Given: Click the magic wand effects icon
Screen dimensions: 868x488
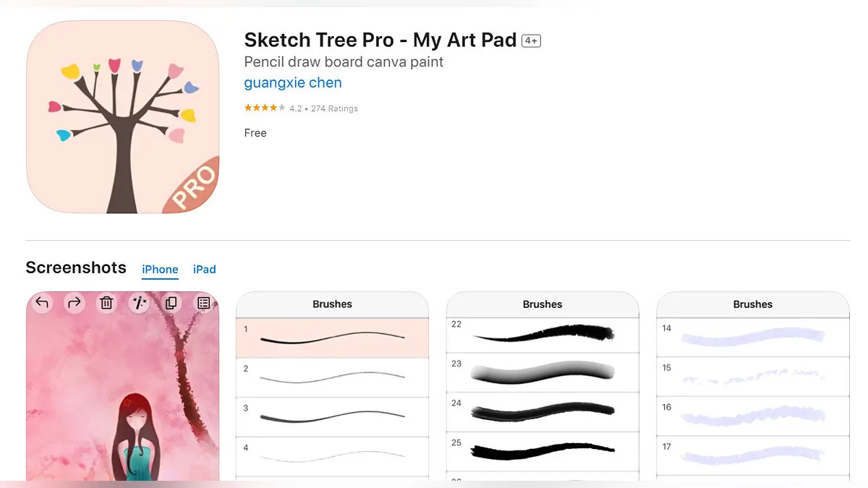Looking at the screenshot, I should pos(139,303).
